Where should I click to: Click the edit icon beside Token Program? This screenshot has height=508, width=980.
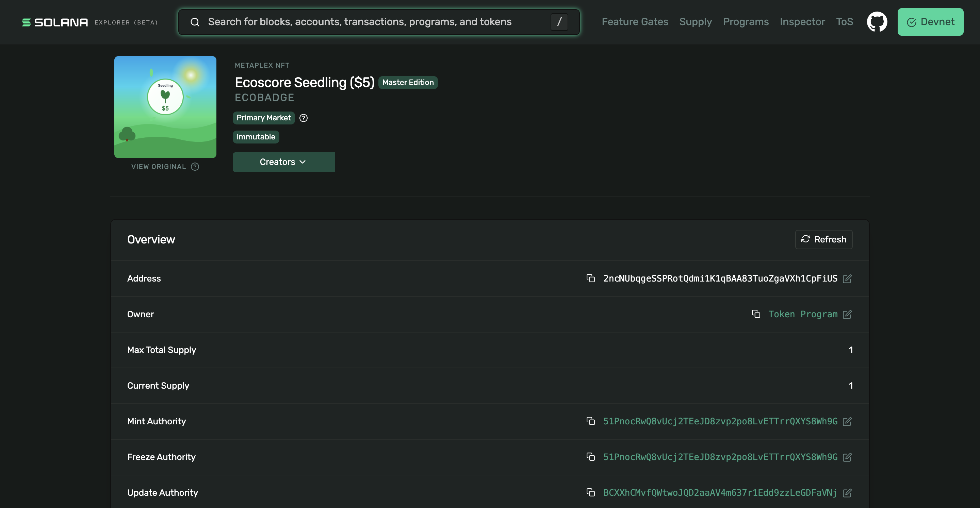coord(847,315)
